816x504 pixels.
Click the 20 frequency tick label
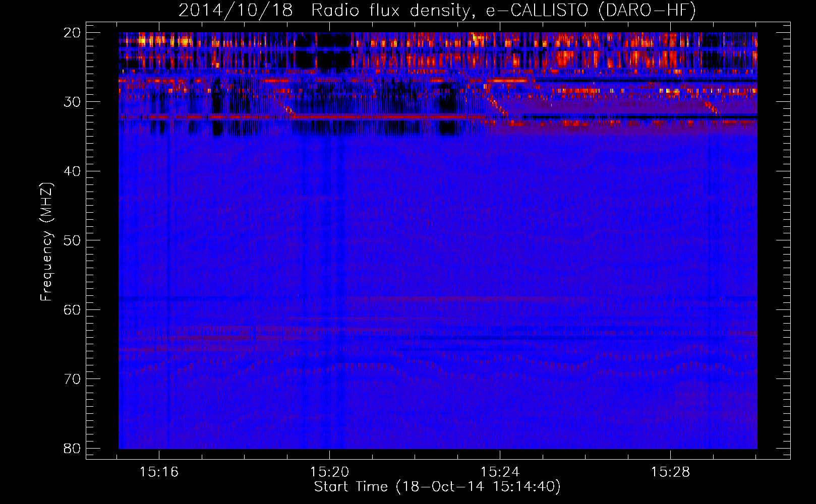tap(72, 33)
